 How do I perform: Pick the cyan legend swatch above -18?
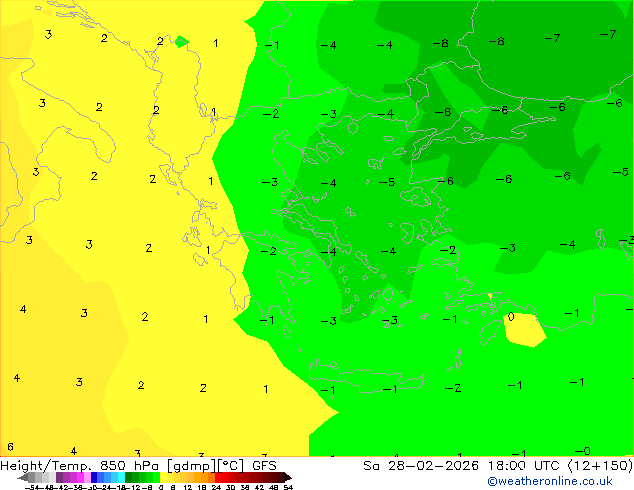pyautogui.click(x=121, y=477)
